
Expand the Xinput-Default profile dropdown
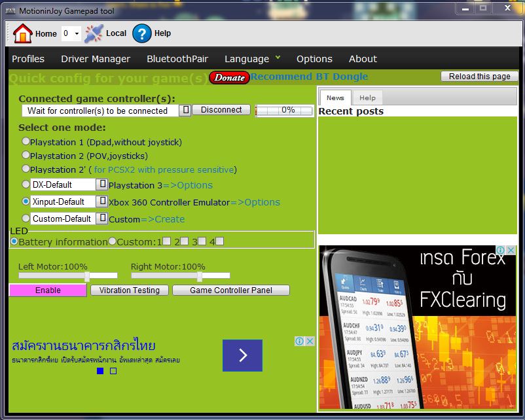pos(102,201)
